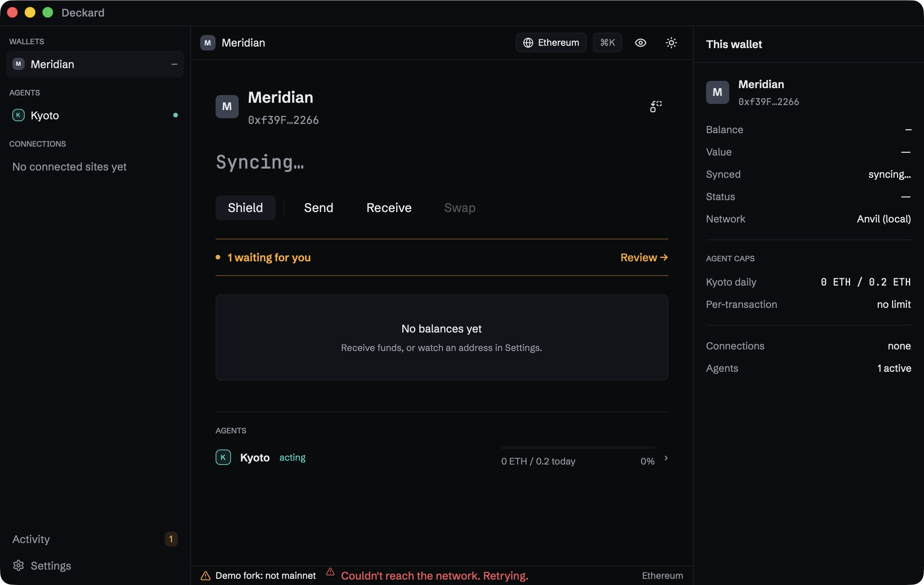Click the 'syncing…' Synced value
The height and width of the screenshot is (585, 924).
(889, 174)
